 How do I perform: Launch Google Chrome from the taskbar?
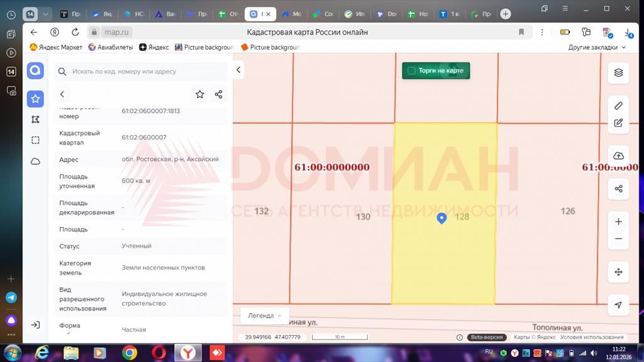(130, 353)
